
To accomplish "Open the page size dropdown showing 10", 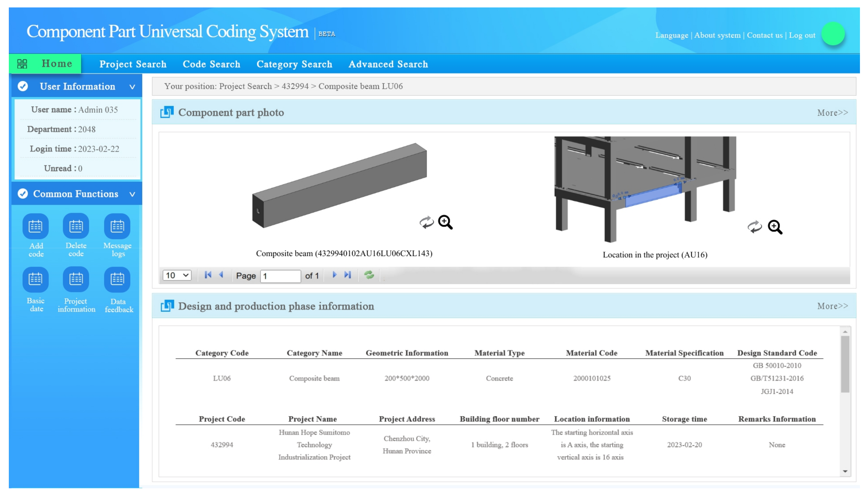I will tap(177, 275).
